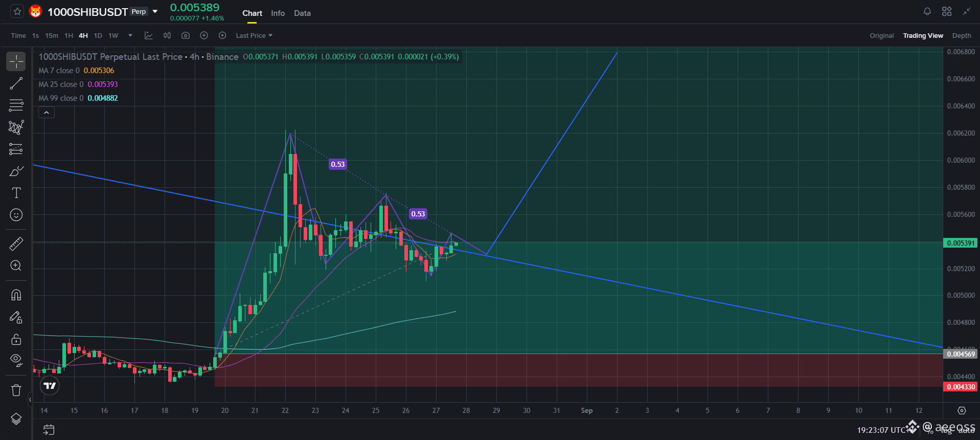Switch to Trading View chart
The image size is (980, 440).
[x=923, y=36]
